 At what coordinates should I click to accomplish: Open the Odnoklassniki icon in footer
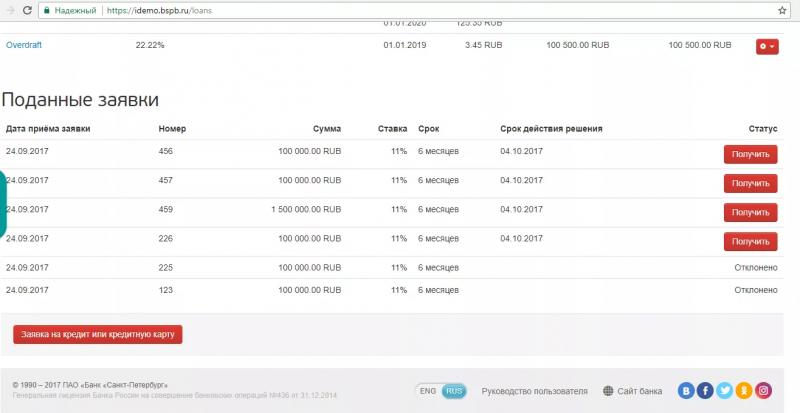point(744,391)
